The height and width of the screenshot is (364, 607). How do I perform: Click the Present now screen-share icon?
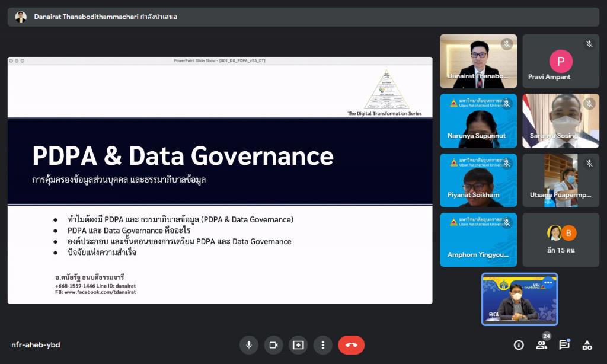pyautogui.click(x=298, y=345)
